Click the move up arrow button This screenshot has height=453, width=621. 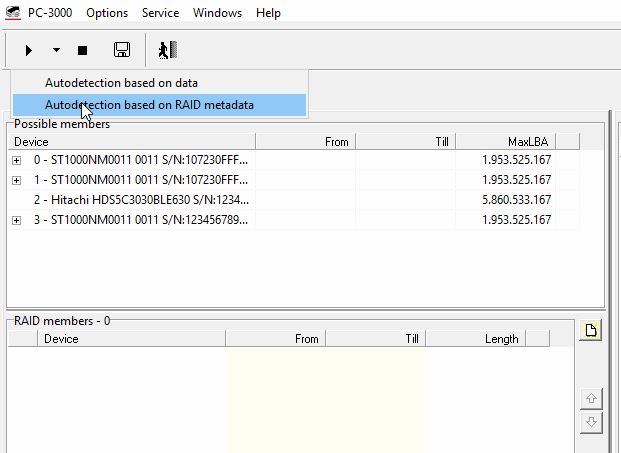(x=591, y=398)
